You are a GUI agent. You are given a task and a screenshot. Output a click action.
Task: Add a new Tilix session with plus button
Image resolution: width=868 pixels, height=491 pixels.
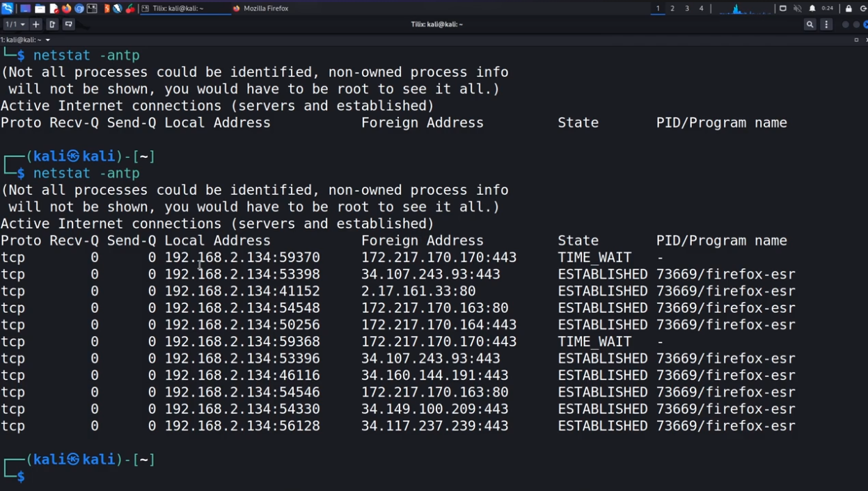35,24
